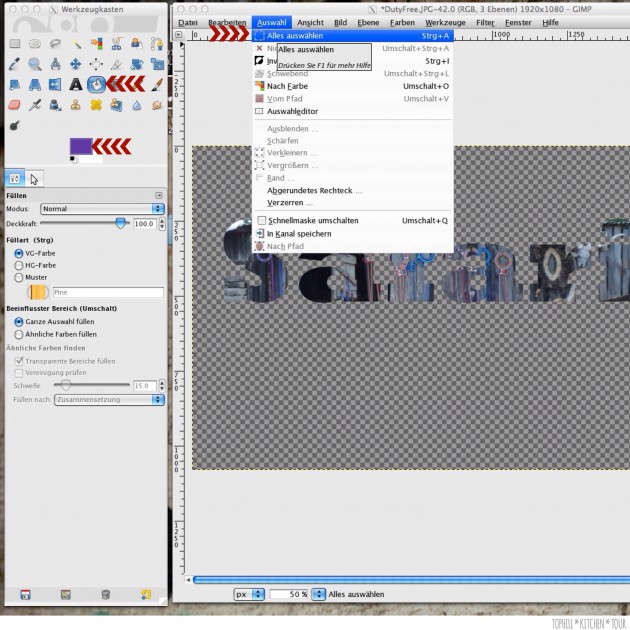The image size is (630, 630).
Task: Select the Flip tool
Action: pos(55,84)
